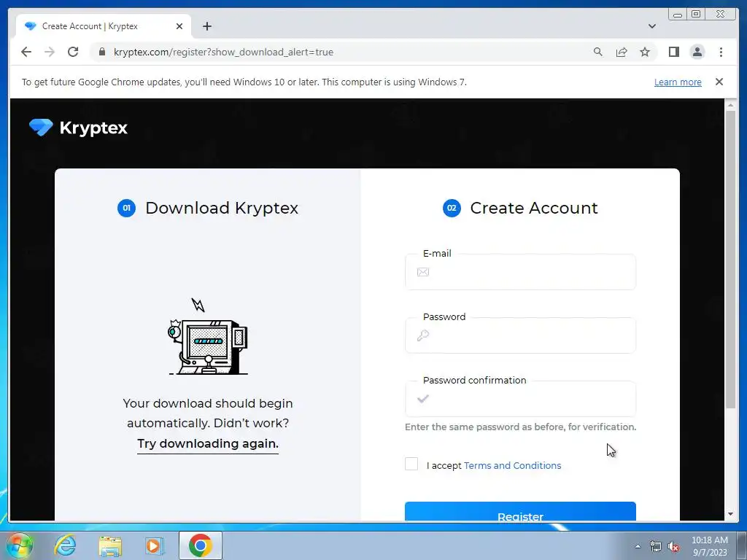
Task: Reload the page with the refresh icon
Action: [x=73, y=52]
